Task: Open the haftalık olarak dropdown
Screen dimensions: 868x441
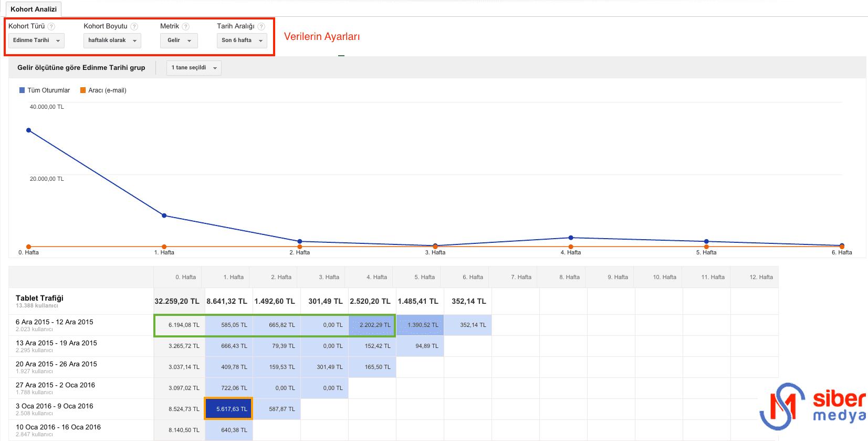Action: point(112,40)
